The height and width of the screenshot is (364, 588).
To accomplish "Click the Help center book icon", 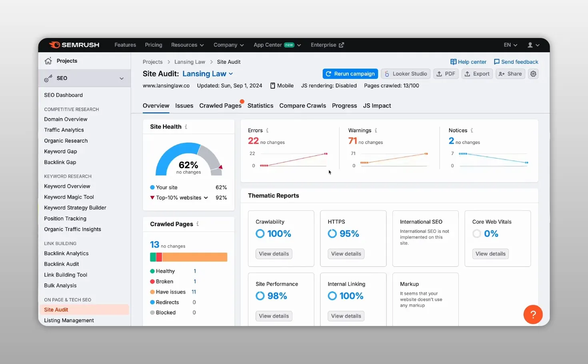I will [x=453, y=62].
